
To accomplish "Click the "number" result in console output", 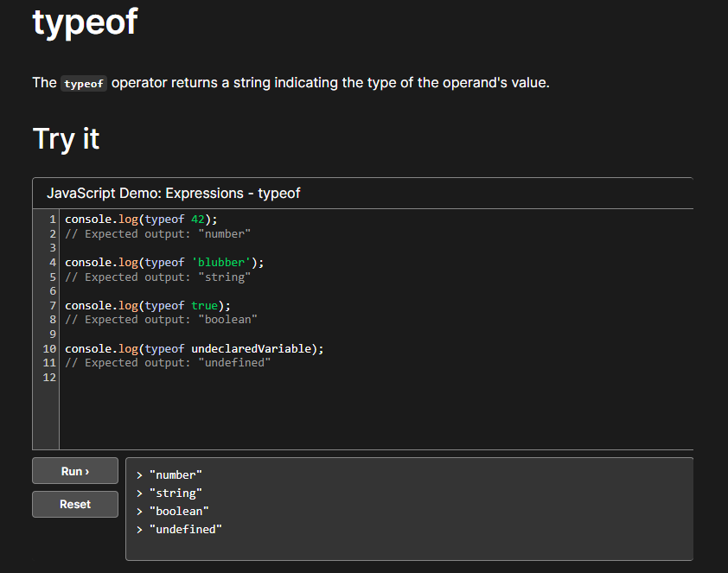I will coord(176,475).
